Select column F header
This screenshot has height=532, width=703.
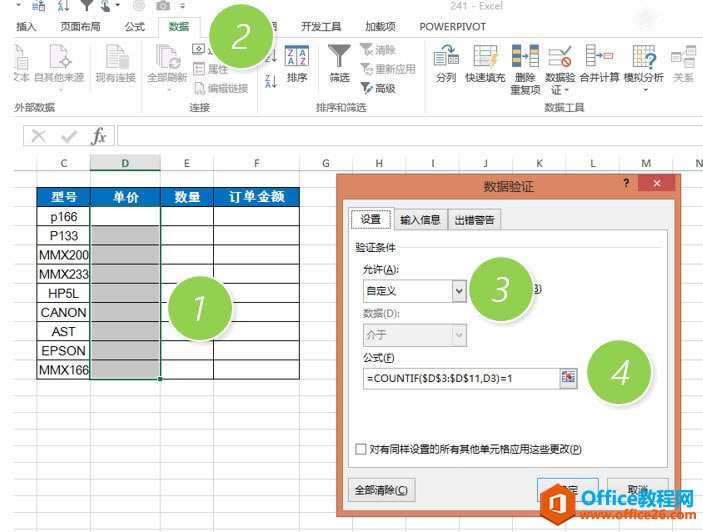pyautogui.click(x=256, y=163)
